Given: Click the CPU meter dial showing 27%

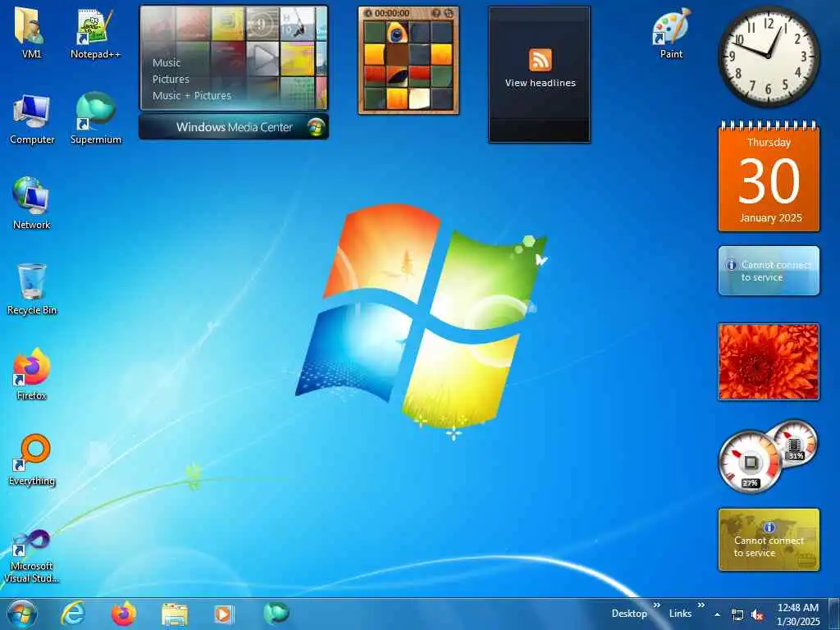Looking at the screenshot, I should [x=750, y=463].
